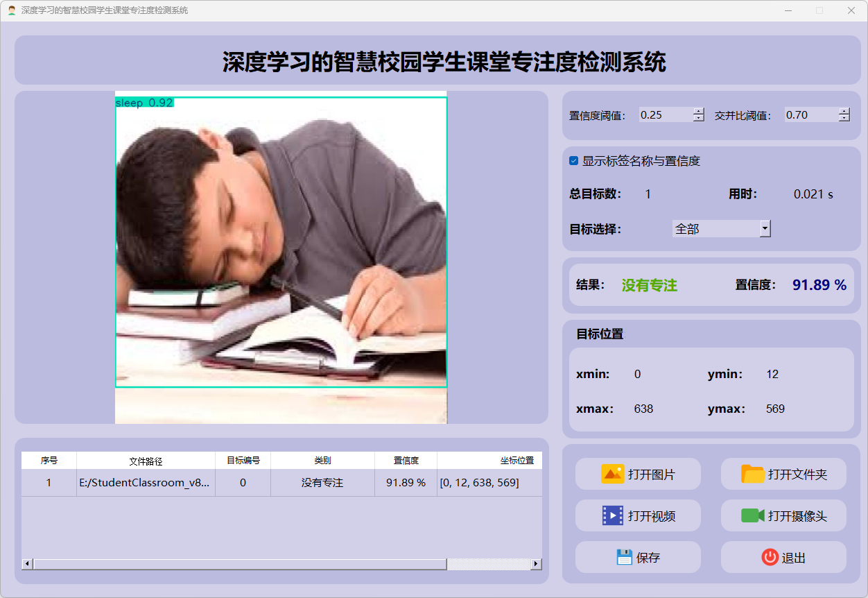Screen dimensions: 868x598
Task: Click the app icon in title bar
Action: 12,10
